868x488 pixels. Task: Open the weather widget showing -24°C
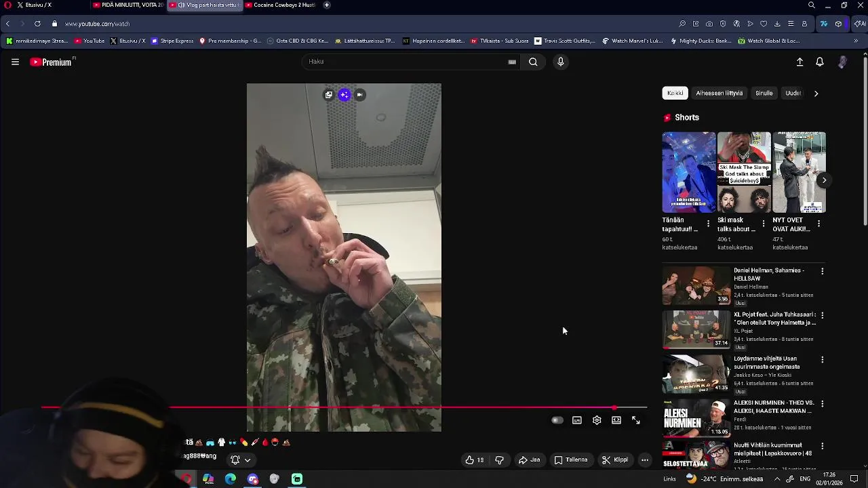(725, 479)
